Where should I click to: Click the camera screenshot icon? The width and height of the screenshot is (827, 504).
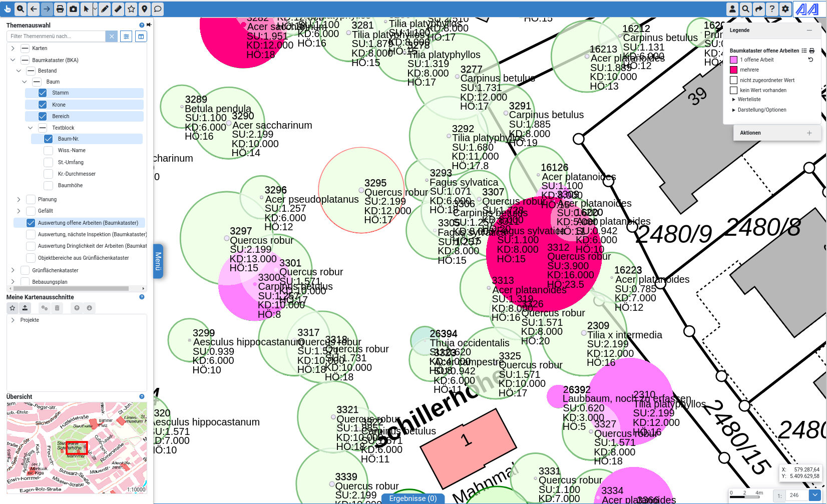point(73,9)
